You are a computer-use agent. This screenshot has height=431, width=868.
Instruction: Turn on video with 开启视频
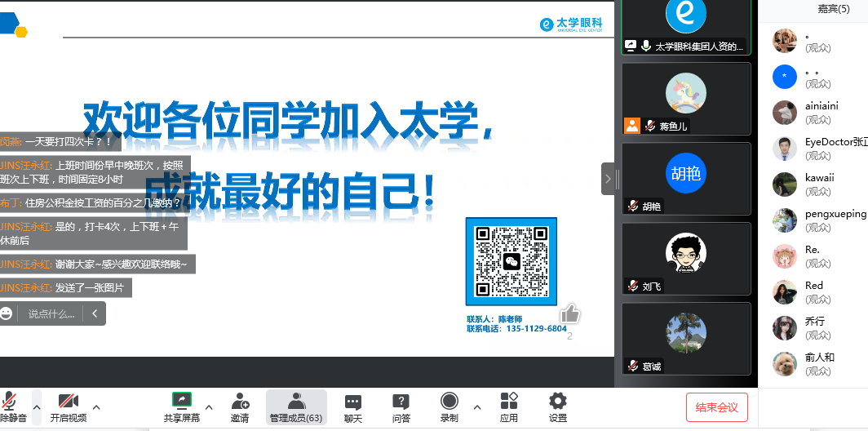[x=69, y=407]
